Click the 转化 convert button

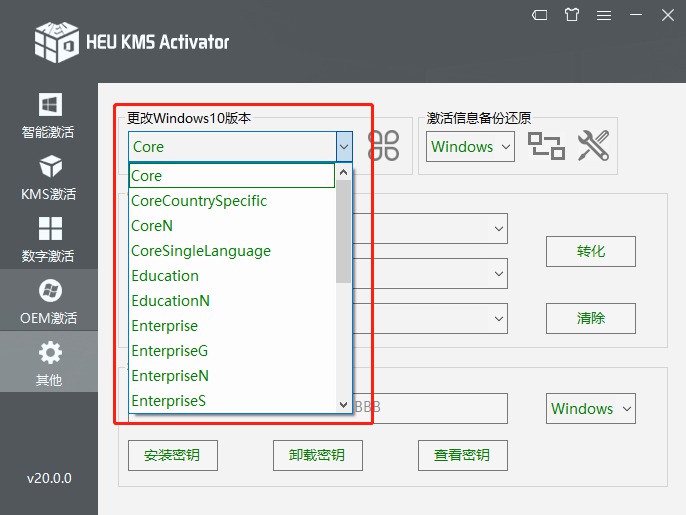coord(591,252)
